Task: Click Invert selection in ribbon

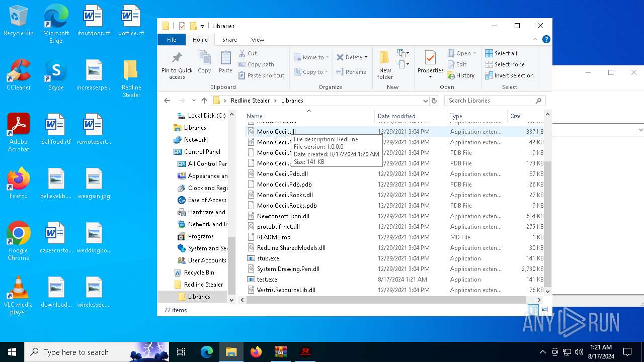Action: [x=509, y=75]
